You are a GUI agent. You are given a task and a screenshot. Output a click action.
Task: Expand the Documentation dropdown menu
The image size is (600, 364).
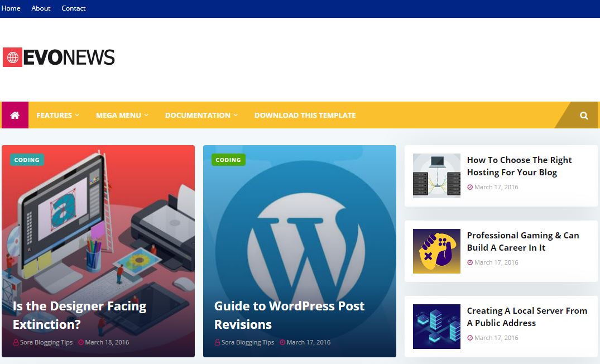[201, 115]
